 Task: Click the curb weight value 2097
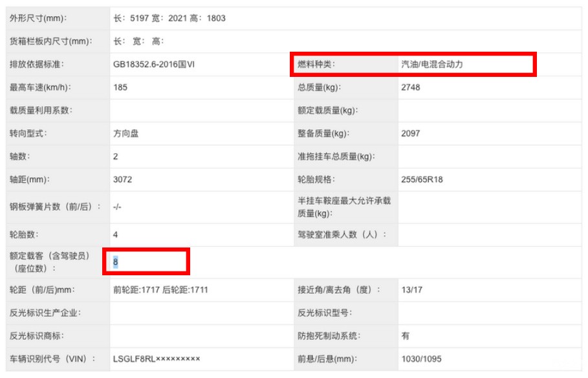point(411,134)
